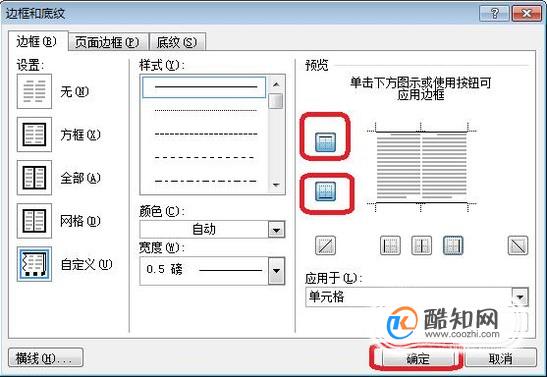Click the 自定义(U) label
The width and height of the screenshot is (547, 377).
coord(86,265)
